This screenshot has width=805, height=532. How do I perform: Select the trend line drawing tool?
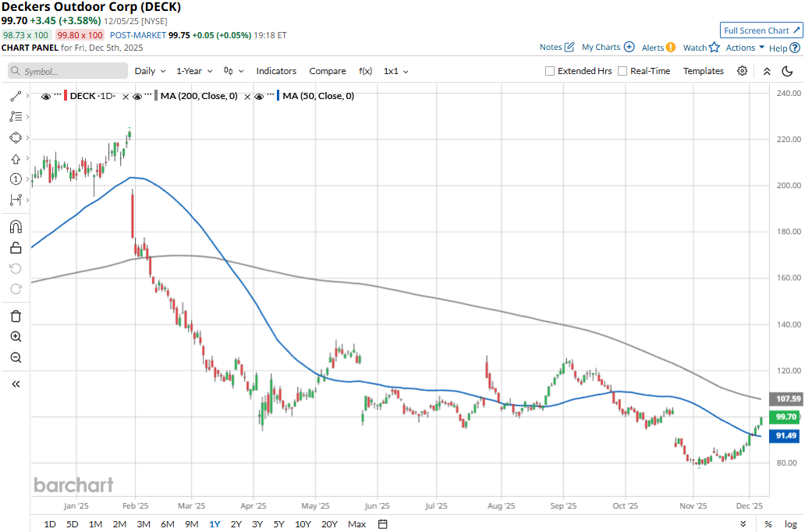point(16,96)
